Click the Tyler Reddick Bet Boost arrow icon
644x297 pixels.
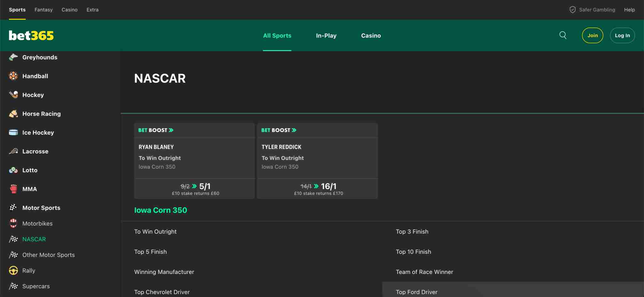pyautogui.click(x=294, y=130)
